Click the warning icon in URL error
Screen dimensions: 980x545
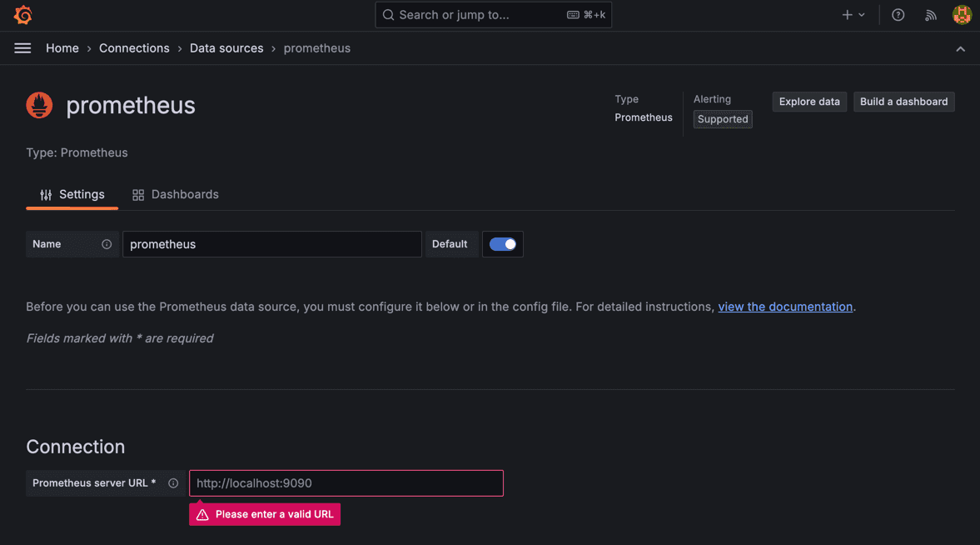(202, 514)
